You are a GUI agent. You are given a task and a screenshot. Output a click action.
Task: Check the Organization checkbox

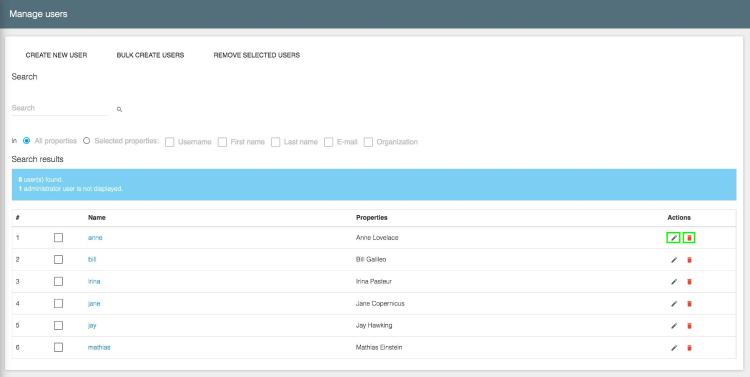pyautogui.click(x=368, y=142)
